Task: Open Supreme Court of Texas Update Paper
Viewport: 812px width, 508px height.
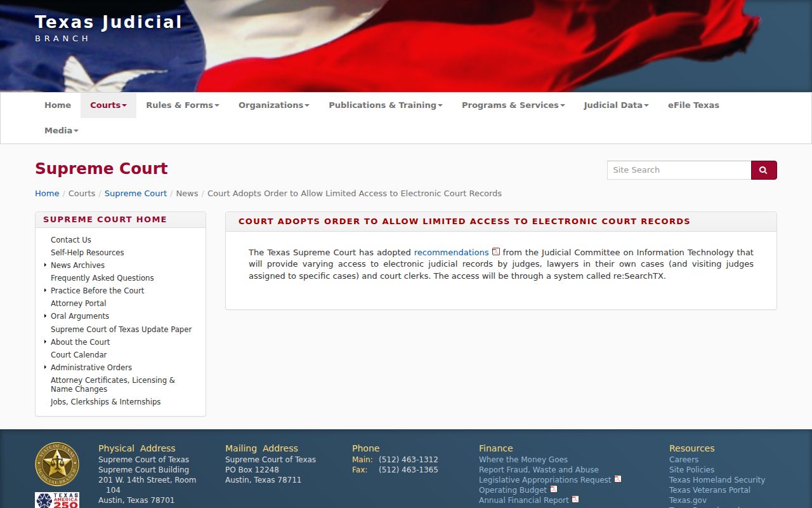Action: click(x=121, y=330)
